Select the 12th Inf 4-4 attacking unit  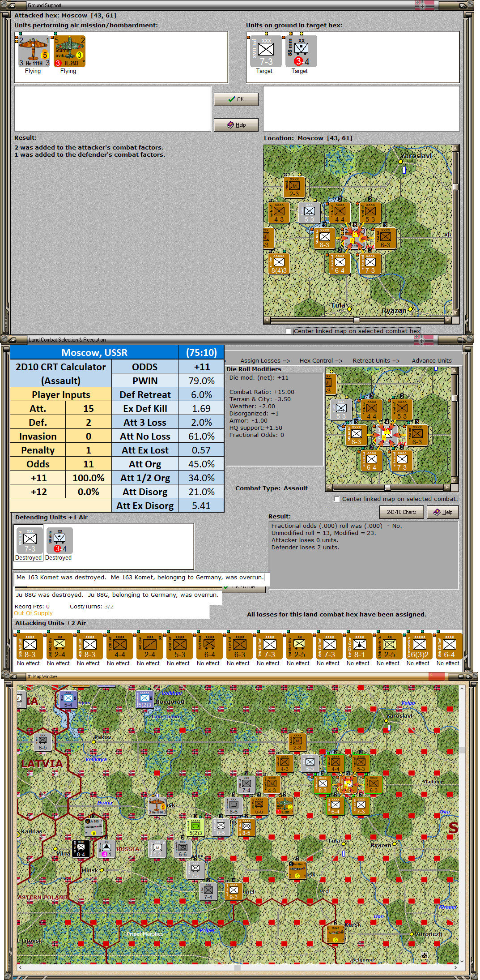[x=119, y=646]
